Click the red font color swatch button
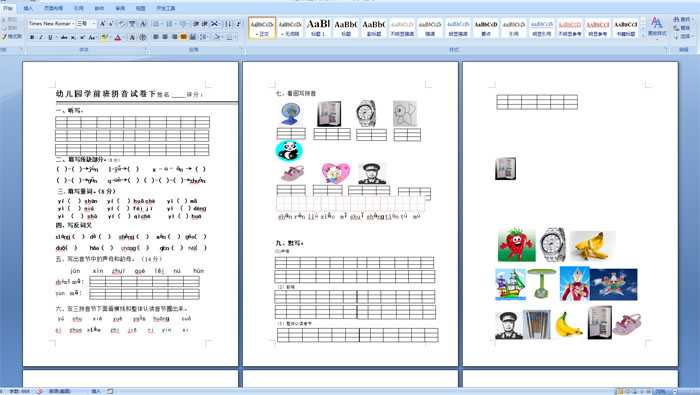Screen dimensions: 700x395 pos(118,37)
